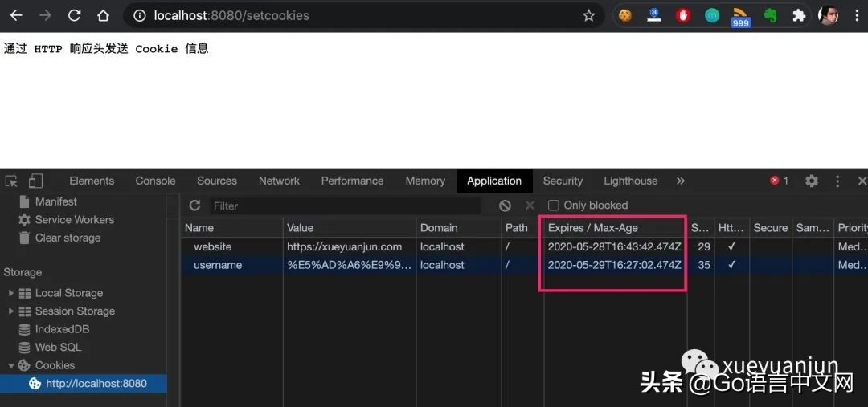The height and width of the screenshot is (407, 868).
Task: Click the grey forward navigation arrow
Action: click(45, 15)
